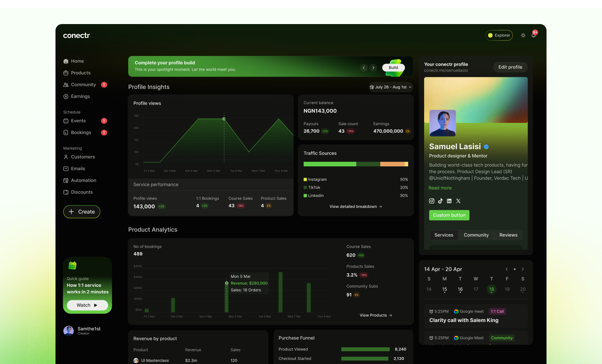Switch to the Services tab
Screen dimensions: 602x364
point(444,235)
